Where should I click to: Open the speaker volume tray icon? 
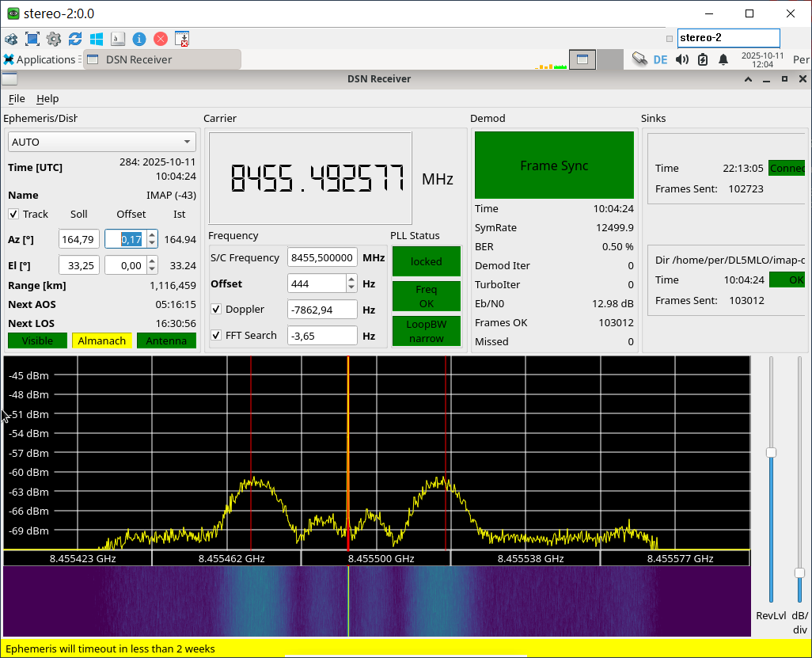[x=681, y=59]
